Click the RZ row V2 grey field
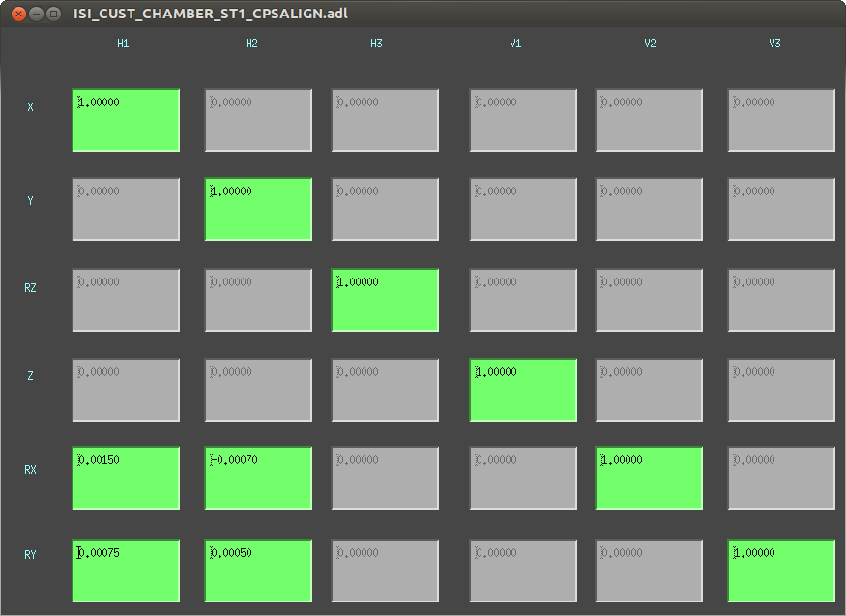Screen dimensions: 846x616 [649, 300]
